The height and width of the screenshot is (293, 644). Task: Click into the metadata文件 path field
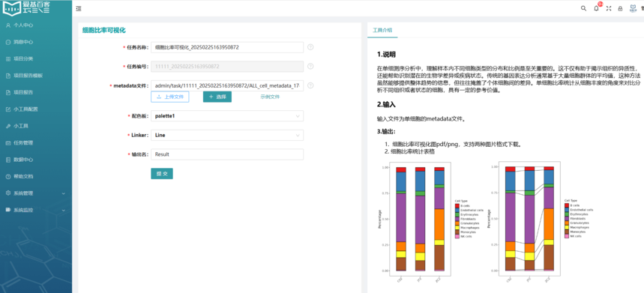(x=227, y=85)
